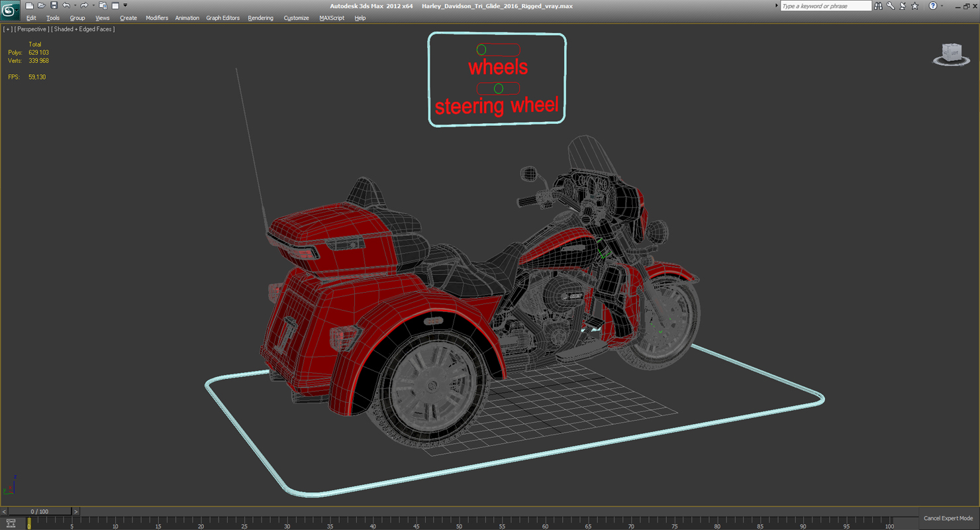Click the binoculars search icon
The width and height of the screenshot is (980, 530).
878,6
